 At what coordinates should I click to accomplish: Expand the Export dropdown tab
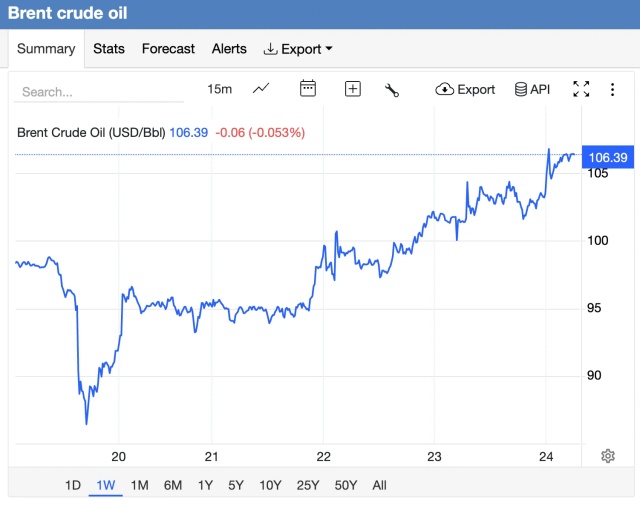coord(298,49)
